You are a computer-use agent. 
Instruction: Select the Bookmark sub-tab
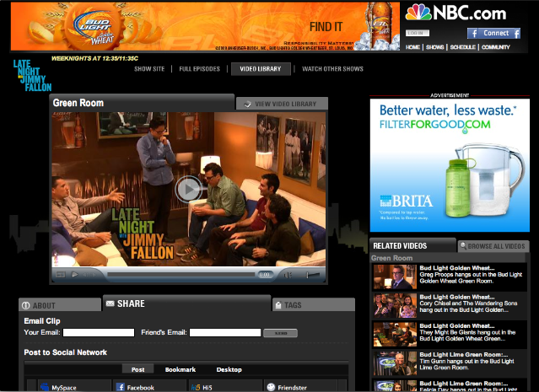(181, 369)
